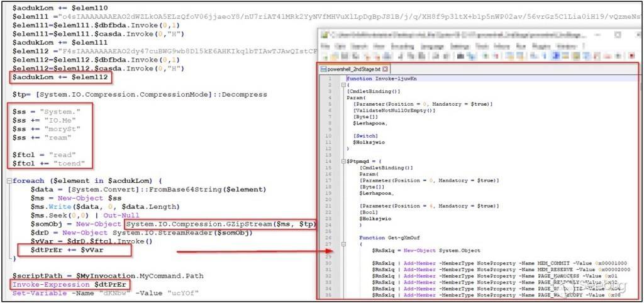Click the Copy toolbar icon
The width and height of the screenshot is (644, 303).
(411, 56)
